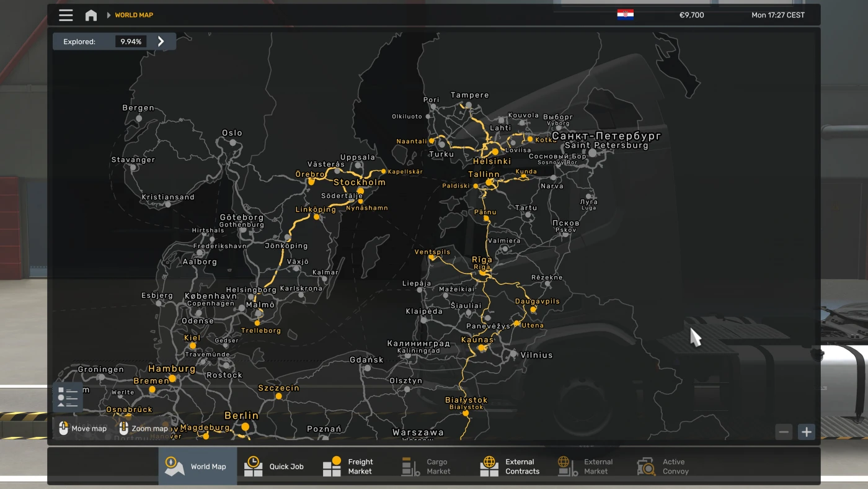Select the Kapellskär port marker
This screenshot has height=489, width=868.
pyautogui.click(x=384, y=172)
